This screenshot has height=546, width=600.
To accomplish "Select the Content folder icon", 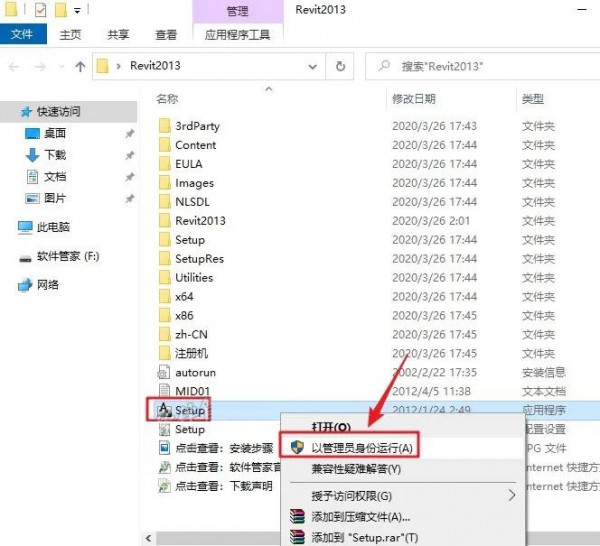I will 165,145.
